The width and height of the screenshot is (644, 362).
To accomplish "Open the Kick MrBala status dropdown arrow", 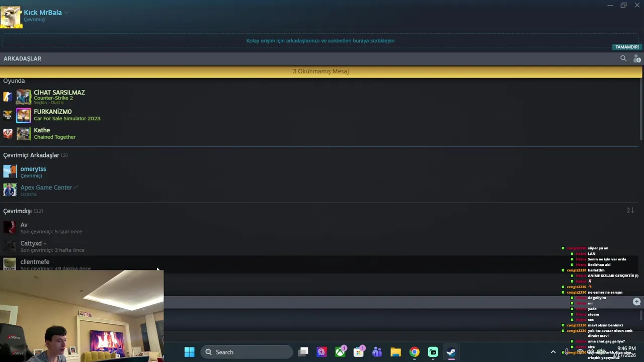I will (66, 13).
